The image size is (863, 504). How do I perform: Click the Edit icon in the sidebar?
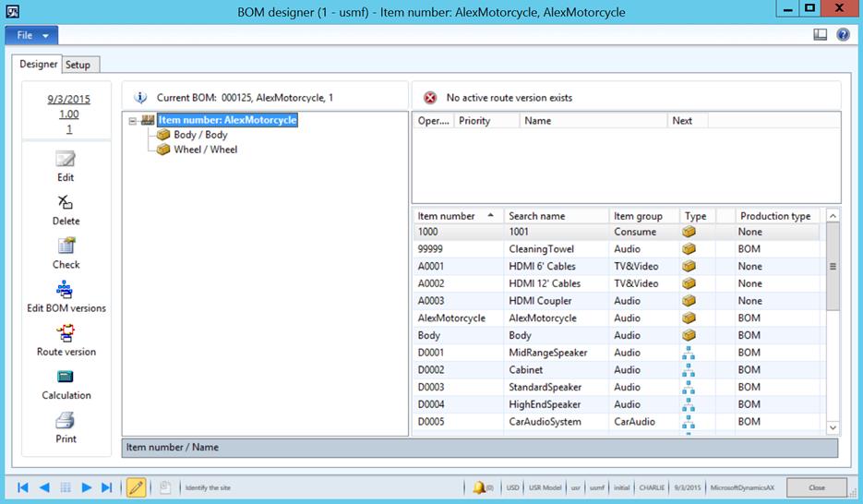65,159
